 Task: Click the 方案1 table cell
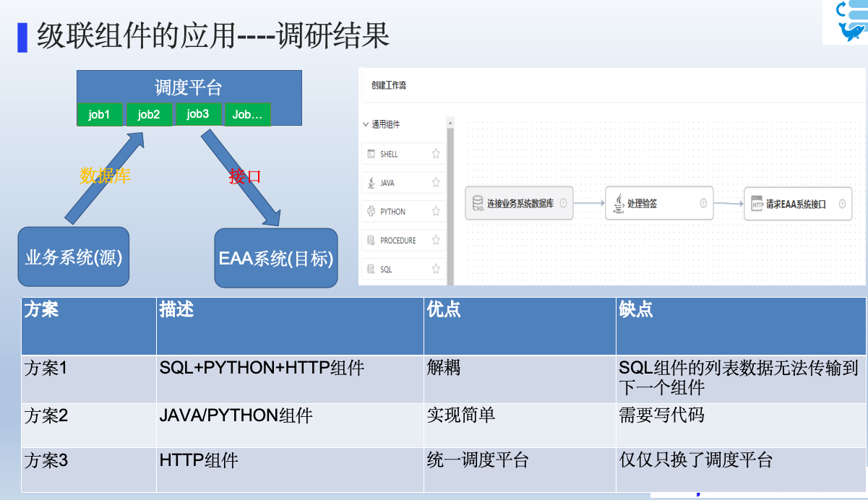point(89,379)
